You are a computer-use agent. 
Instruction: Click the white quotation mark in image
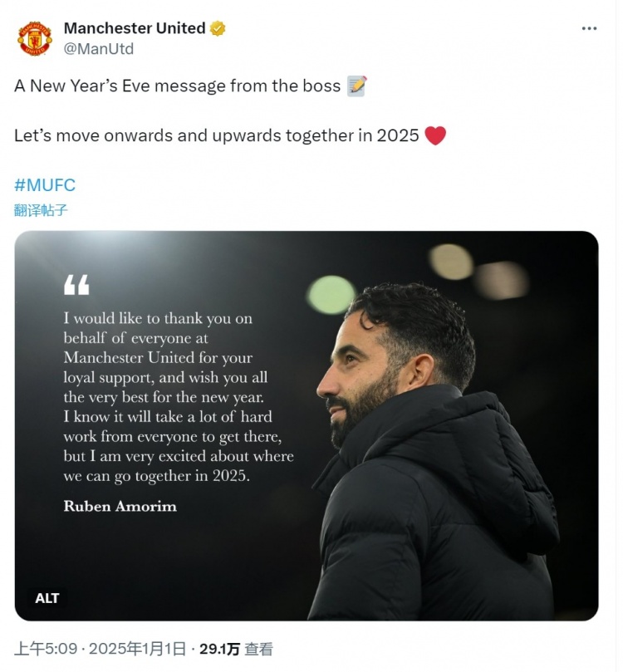tap(76, 285)
